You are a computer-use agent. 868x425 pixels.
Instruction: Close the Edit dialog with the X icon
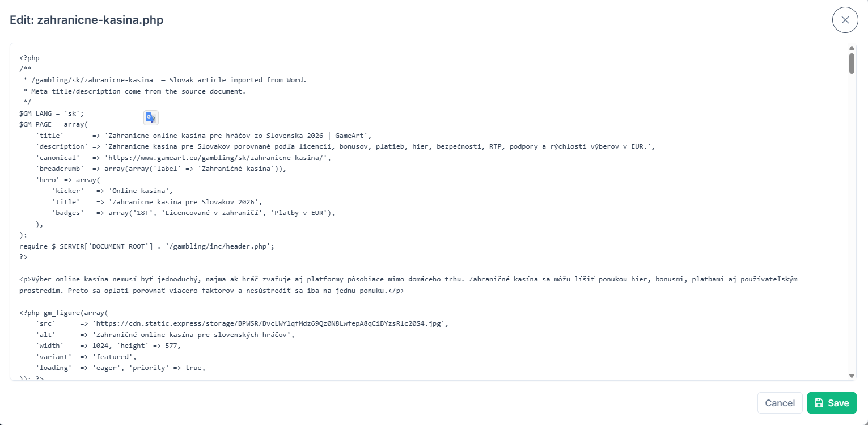(x=845, y=20)
